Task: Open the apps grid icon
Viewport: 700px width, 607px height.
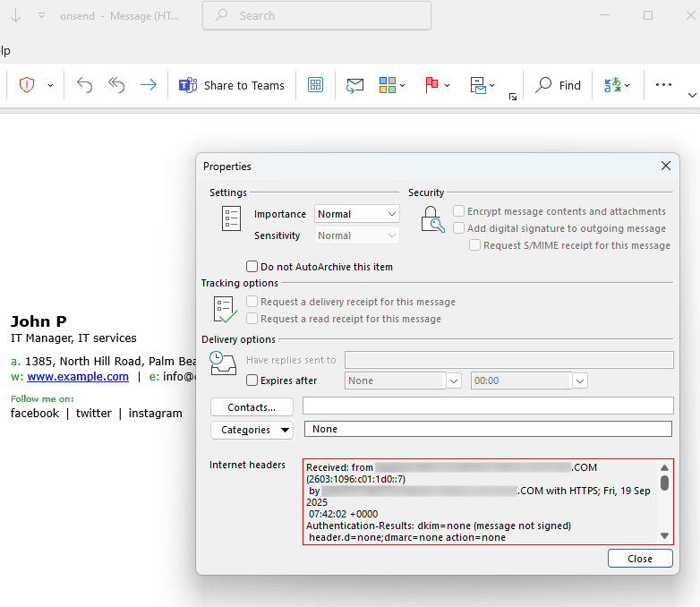Action: pyautogui.click(x=315, y=85)
